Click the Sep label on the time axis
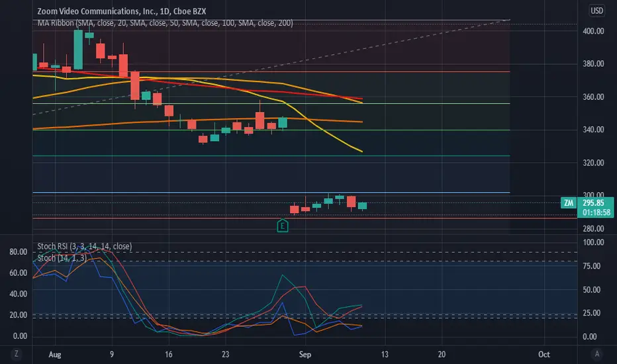The width and height of the screenshot is (617, 364). [305, 355]
